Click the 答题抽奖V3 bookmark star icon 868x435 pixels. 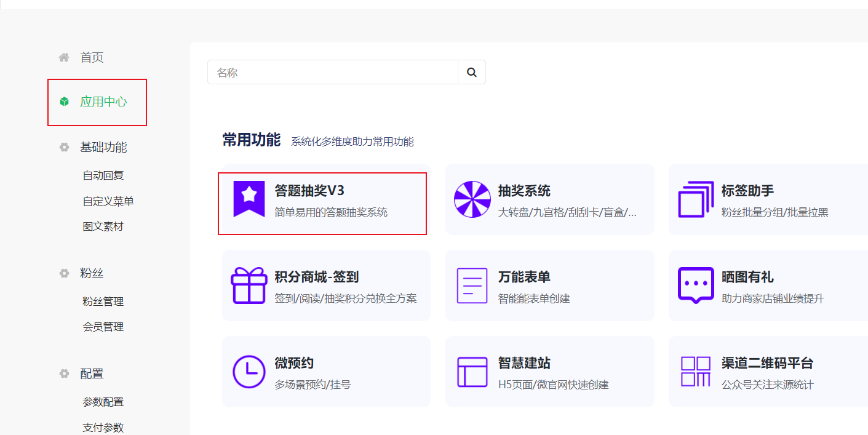click(249, 199)
